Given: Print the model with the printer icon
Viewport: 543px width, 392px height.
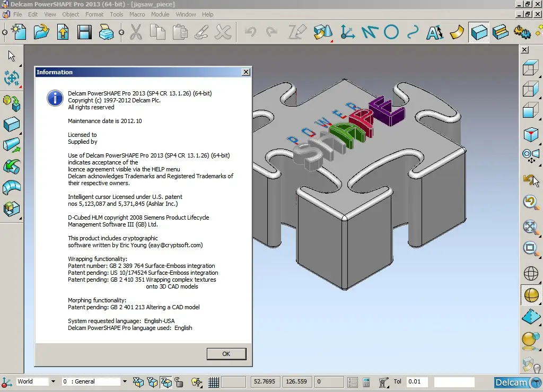Looking at the screenshot, I should click(106, 32).
